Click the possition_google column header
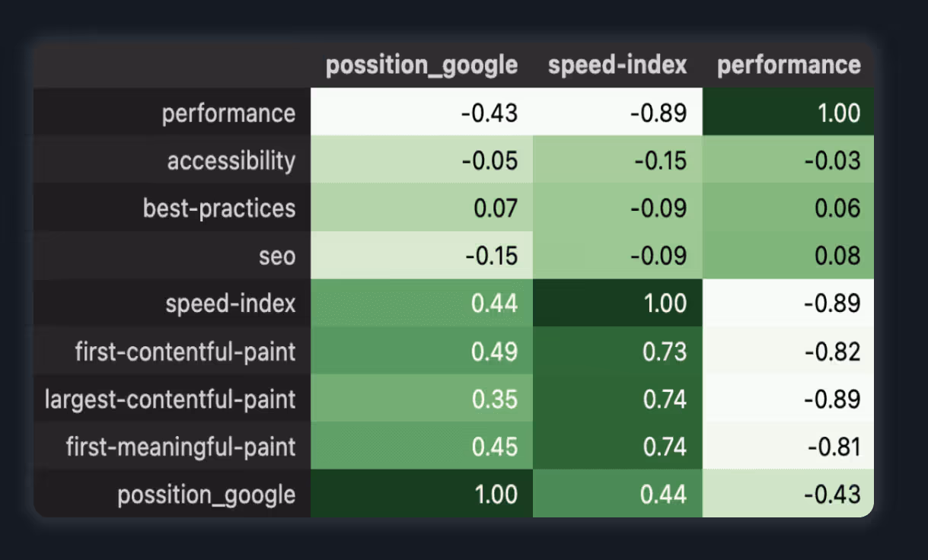The image size is (928, 560). coord(422,65)
